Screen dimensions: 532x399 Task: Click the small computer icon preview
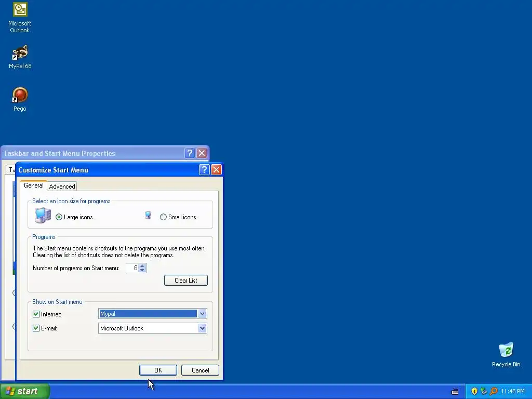pos(148,216)
